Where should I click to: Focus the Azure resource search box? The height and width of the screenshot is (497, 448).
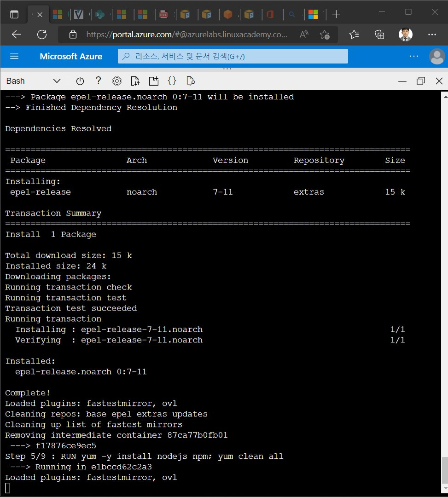pyautogui.click(x=233, y=56)
